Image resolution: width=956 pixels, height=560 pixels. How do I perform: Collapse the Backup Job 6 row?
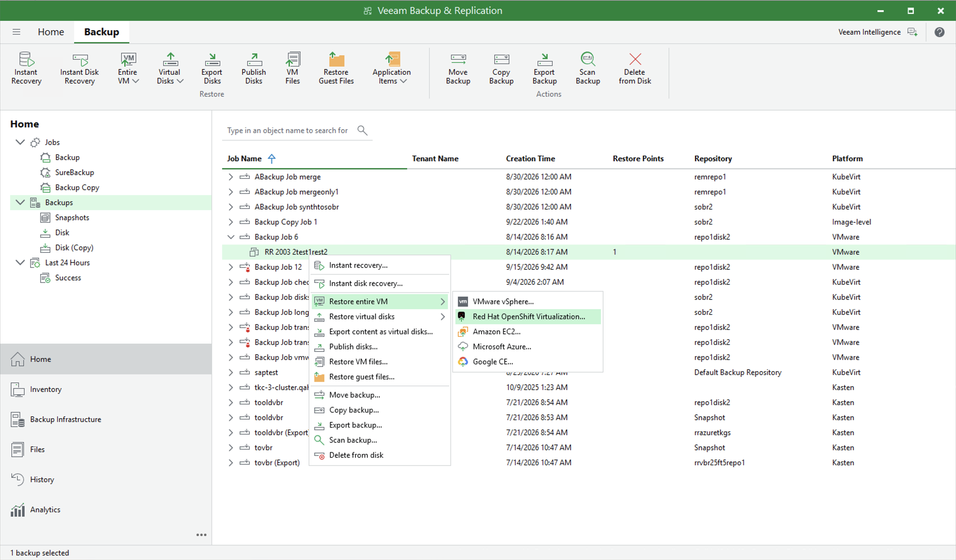(231, 237)
